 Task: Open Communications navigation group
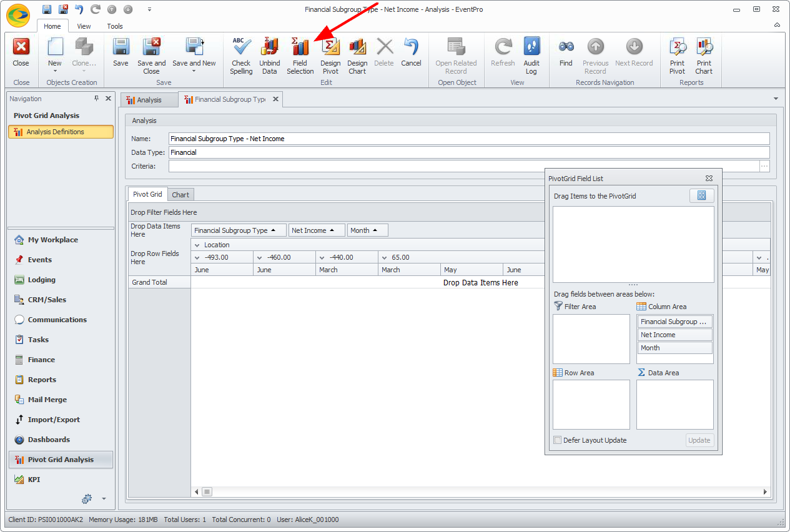point(61,320)
